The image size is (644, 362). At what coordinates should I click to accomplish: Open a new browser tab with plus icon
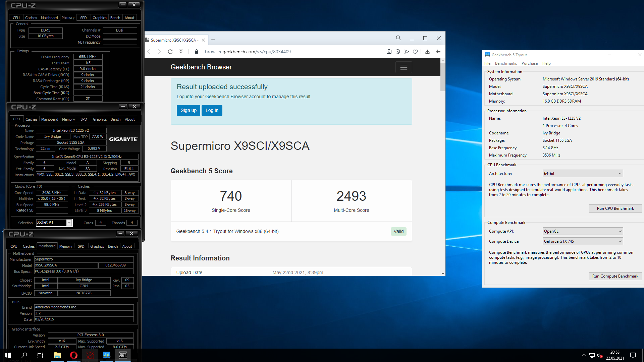pos(213,40)
